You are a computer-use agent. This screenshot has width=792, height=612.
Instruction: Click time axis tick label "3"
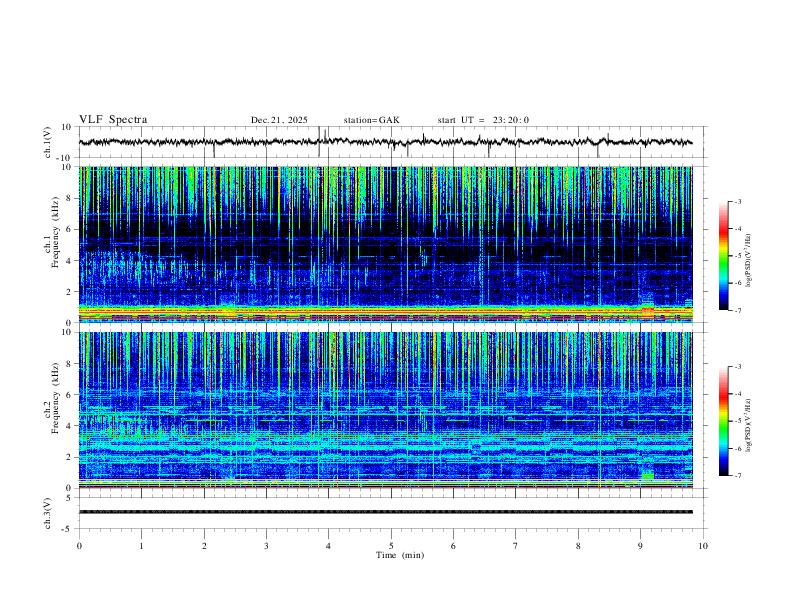[x=266, y=546]
